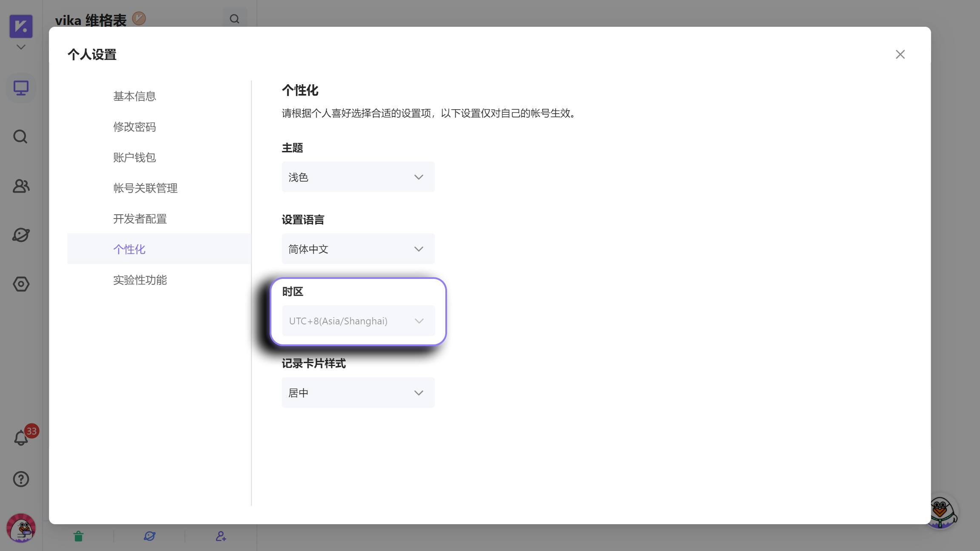Switch to the 实验性功能 settings tab

(x=140, y=280)
